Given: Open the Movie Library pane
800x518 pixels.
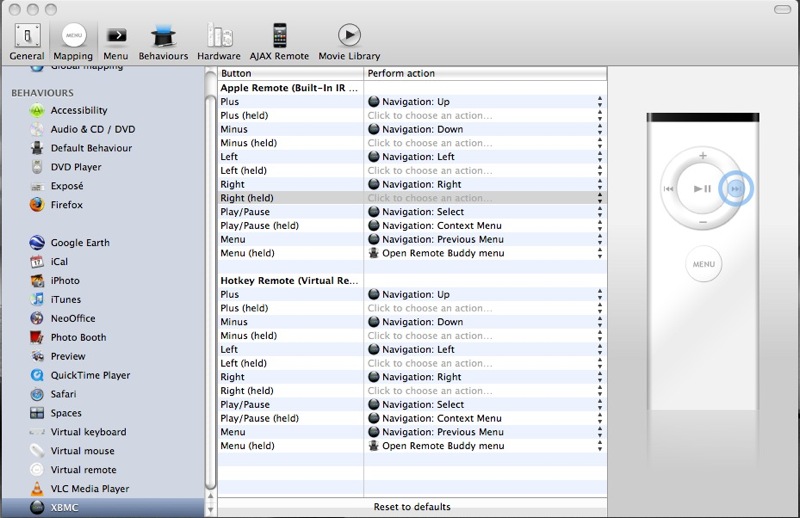Looking at the screenshot, I should pyautogui.click(x=349, y=41).
